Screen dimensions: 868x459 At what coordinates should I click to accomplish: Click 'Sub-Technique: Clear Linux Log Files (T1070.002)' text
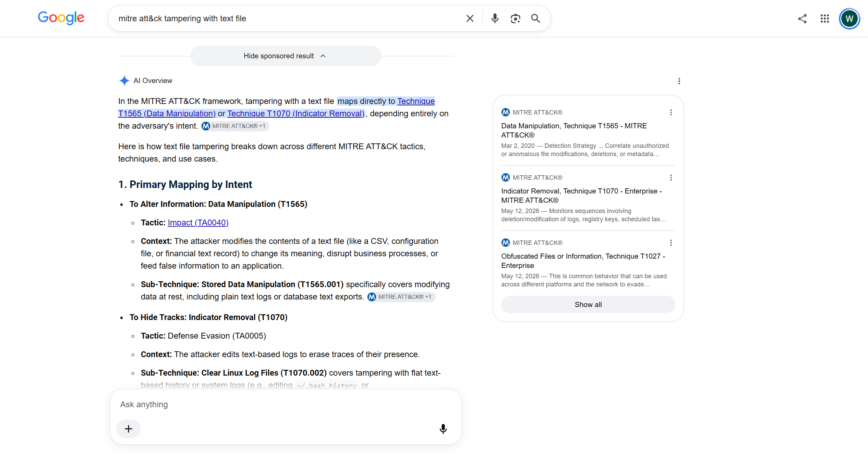pos(234,373)
